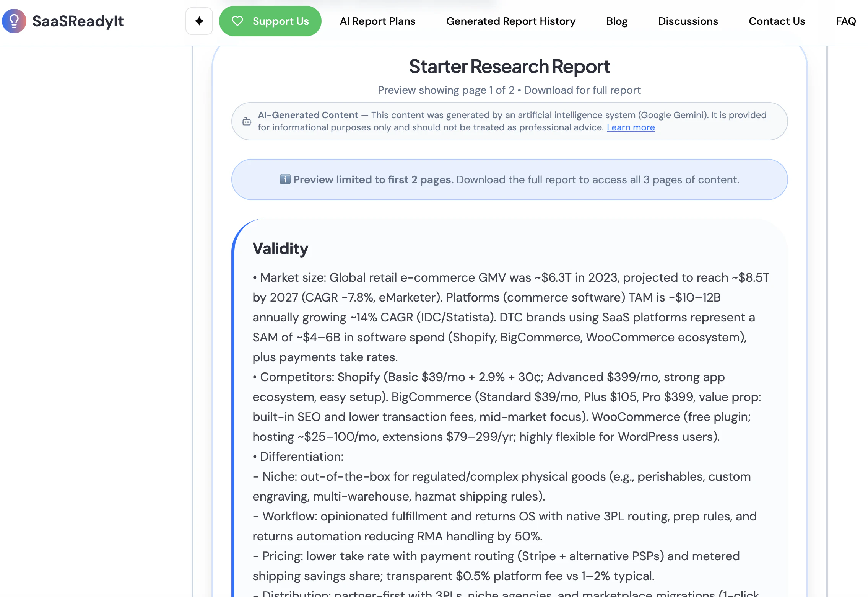Click the SaaSReadyIt lightbulb logo icon

(x=14, y=21)
